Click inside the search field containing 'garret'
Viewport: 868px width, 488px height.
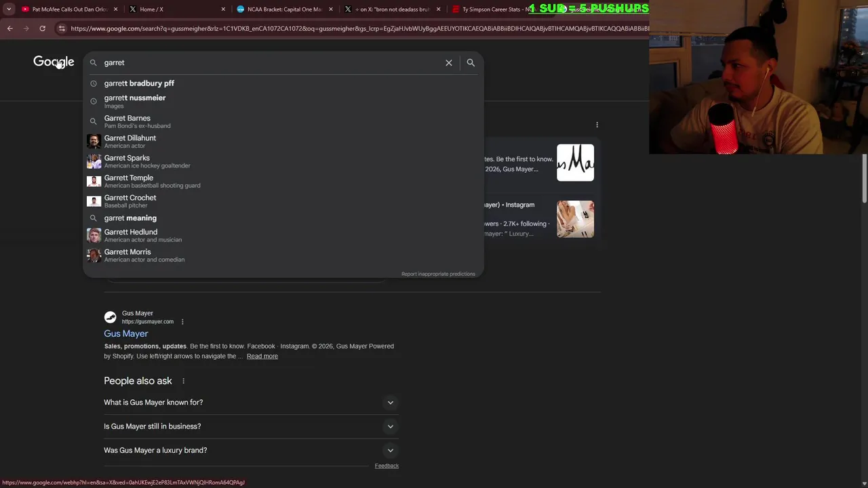pyautogui.click(x=271, y=62)
